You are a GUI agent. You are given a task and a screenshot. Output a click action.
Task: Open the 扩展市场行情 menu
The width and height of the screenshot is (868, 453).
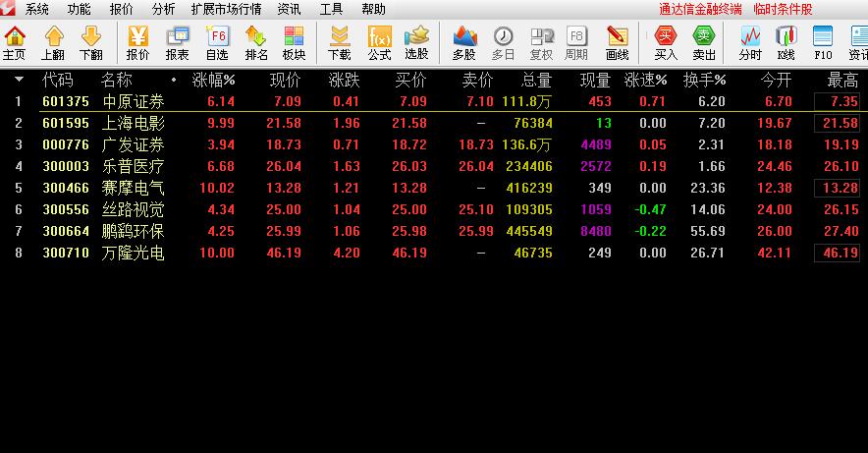coord(226,9)
